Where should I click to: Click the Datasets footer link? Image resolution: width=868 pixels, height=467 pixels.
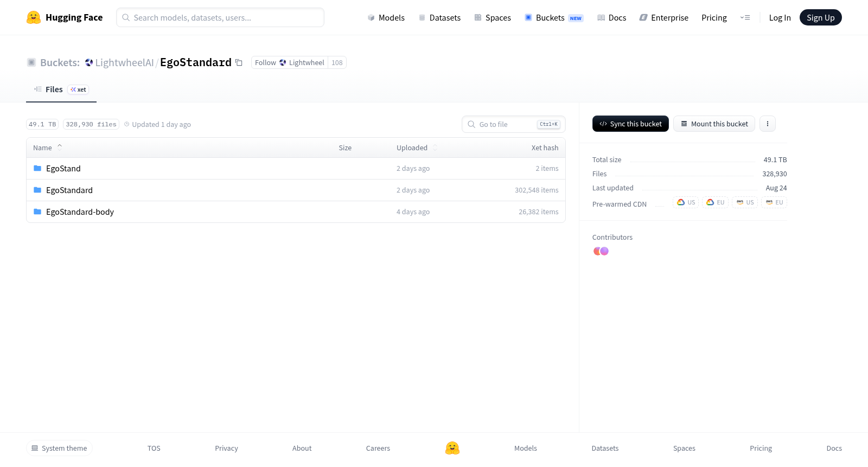pos(605,448)
